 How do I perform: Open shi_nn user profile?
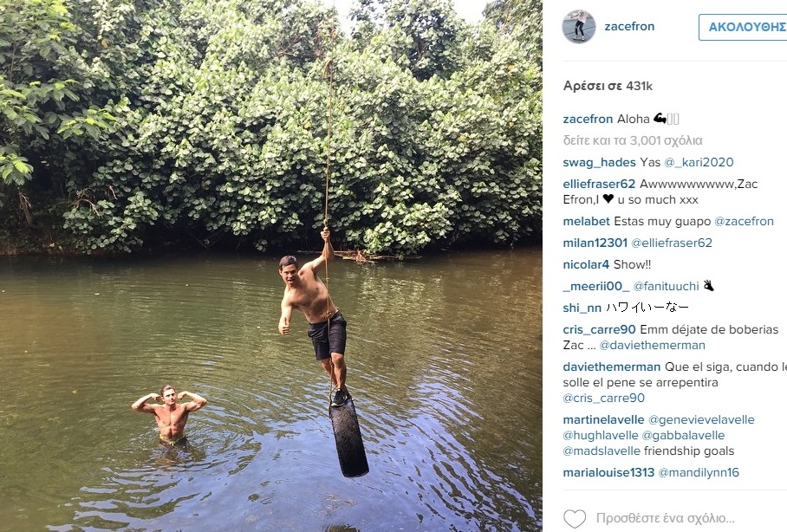(582, 308)
